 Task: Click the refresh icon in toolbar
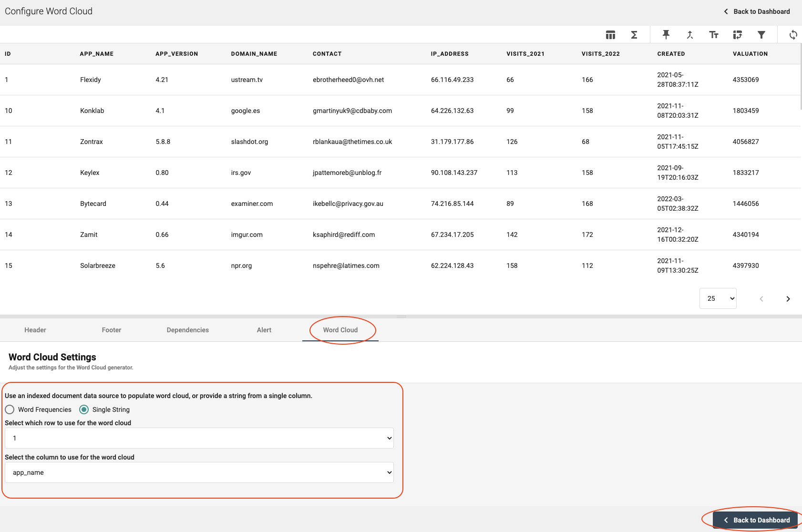click(x=793, y=35)
